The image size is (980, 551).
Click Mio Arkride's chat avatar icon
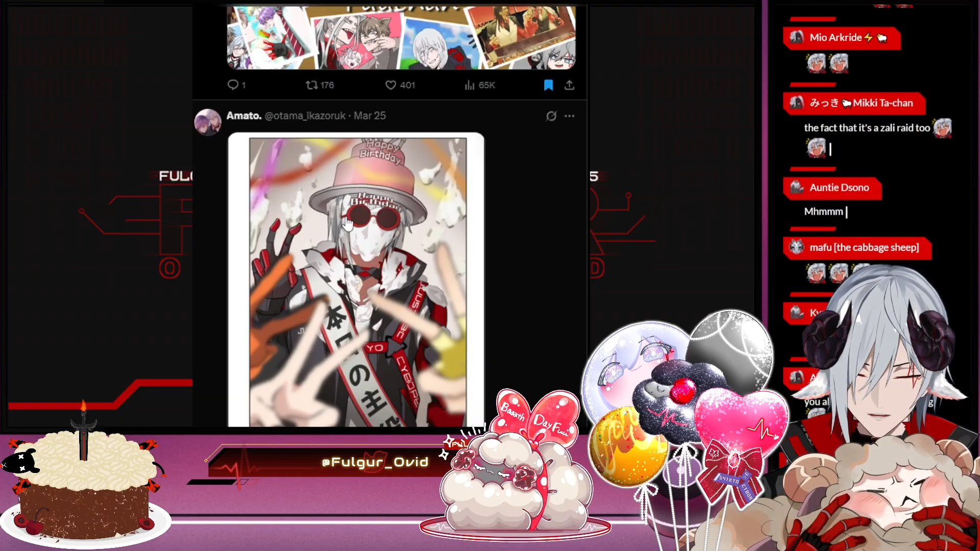(797, 37)
